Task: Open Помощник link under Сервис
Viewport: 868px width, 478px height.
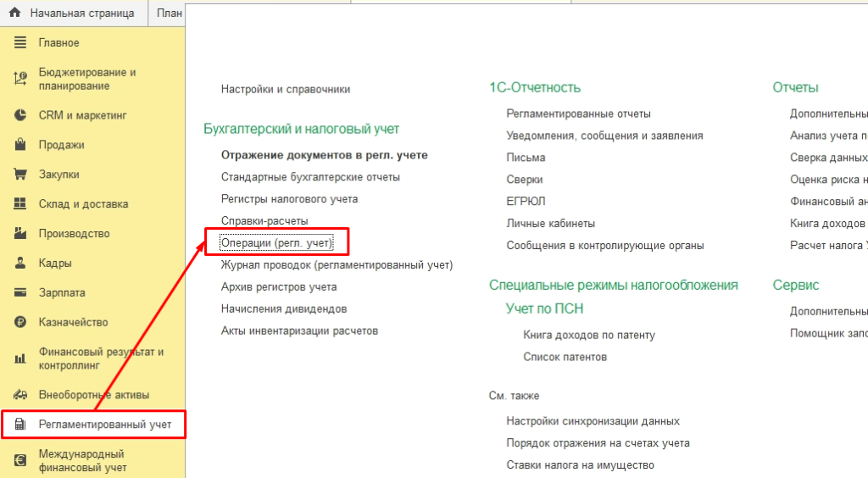Action: pyautogui.click(x=829, y=333)
